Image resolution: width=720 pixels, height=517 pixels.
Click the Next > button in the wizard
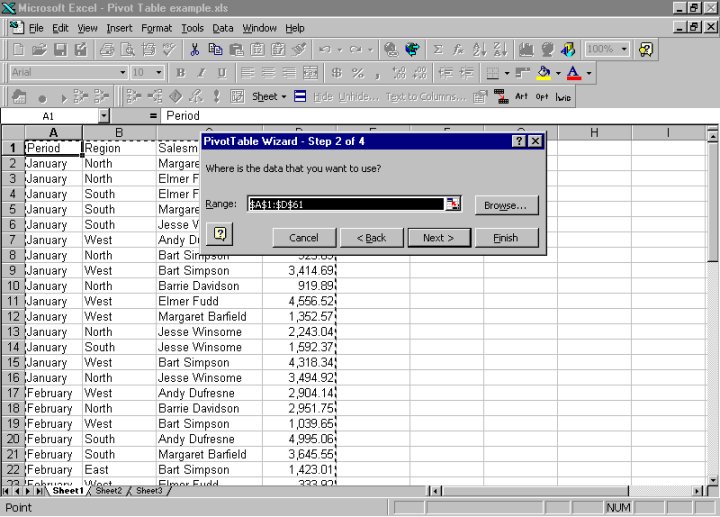[x=439, y=238]
